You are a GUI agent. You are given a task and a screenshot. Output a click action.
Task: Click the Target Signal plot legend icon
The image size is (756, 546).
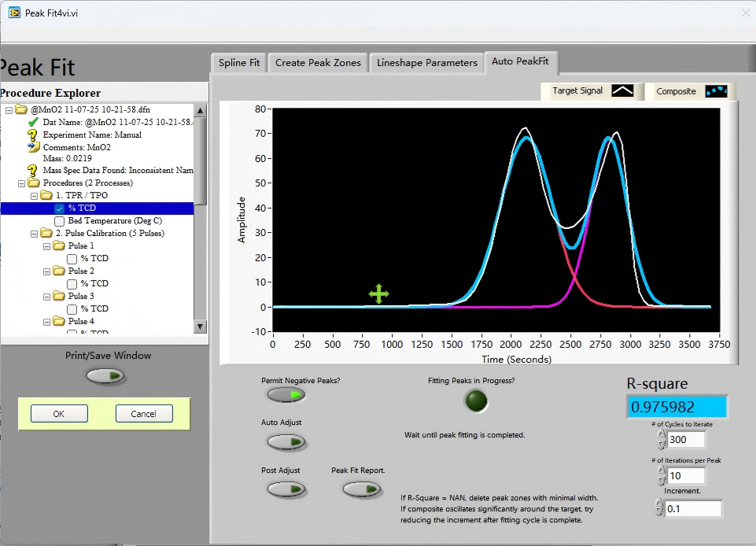622,90
